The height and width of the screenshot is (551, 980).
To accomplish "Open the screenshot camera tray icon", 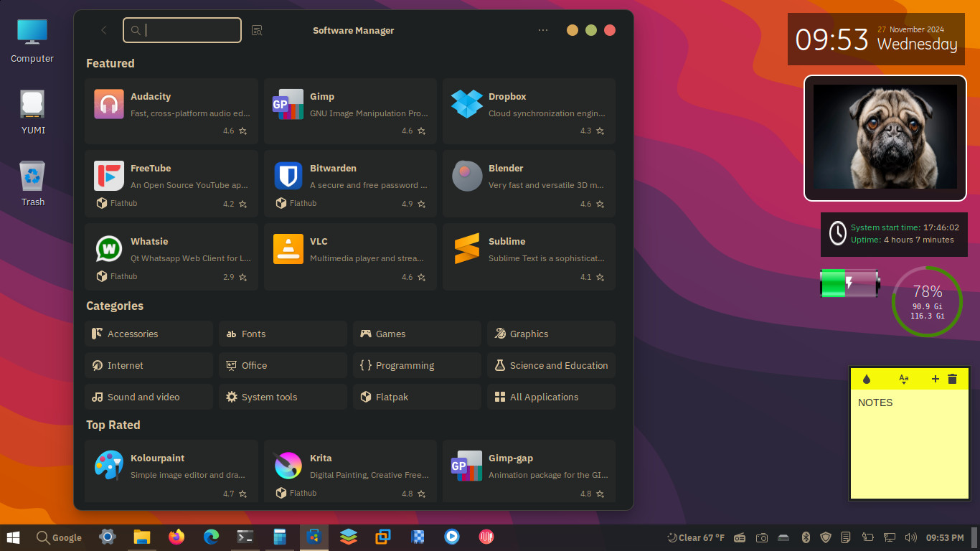I will 762,537.
